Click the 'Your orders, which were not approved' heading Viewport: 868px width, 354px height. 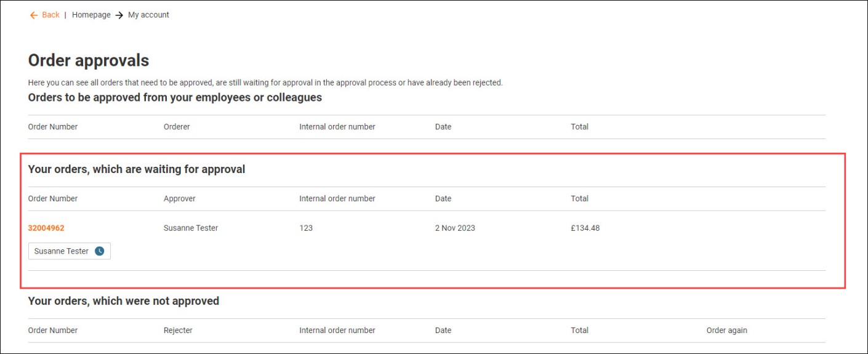pyautogui.click(x=124, y=301)
